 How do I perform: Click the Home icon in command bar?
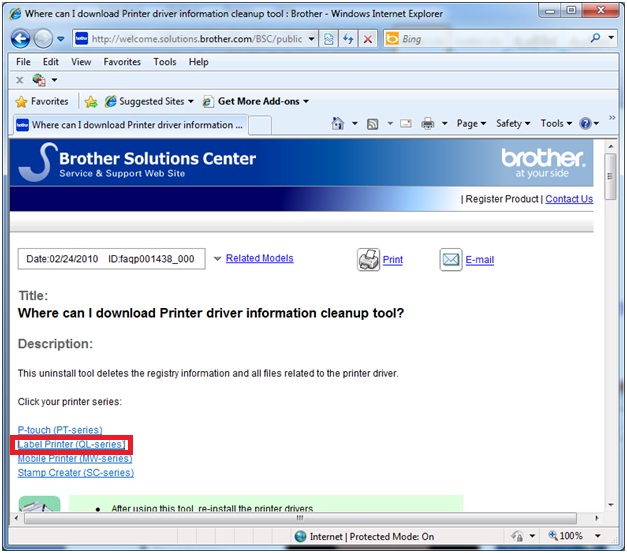(x=338, y=124)
